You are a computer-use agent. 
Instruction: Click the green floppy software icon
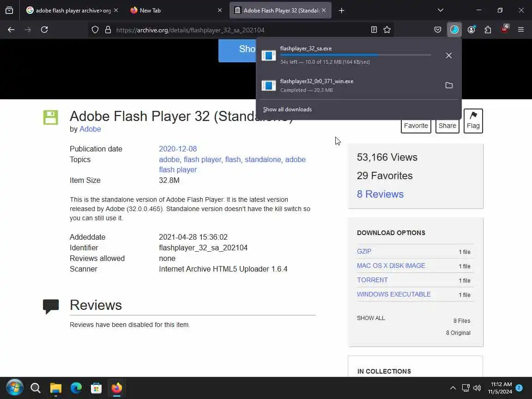pyautogui.click(x=50, y=117)
